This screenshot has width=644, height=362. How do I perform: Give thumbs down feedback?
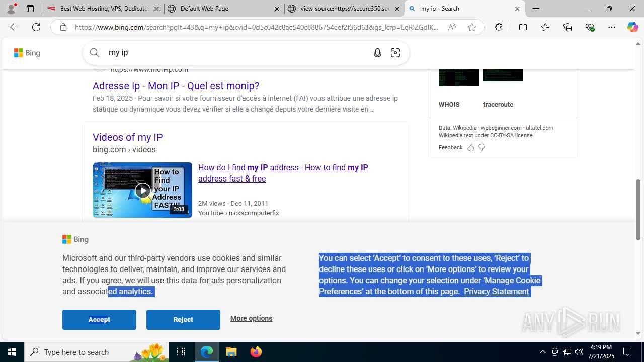(481, 147)
